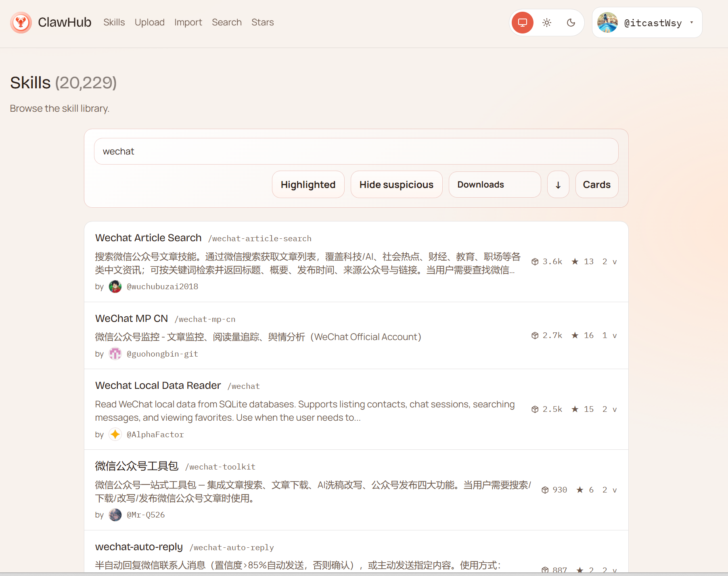
Task: Click the @wuchubuzai2018 author avatar
Action: point(115,287)
